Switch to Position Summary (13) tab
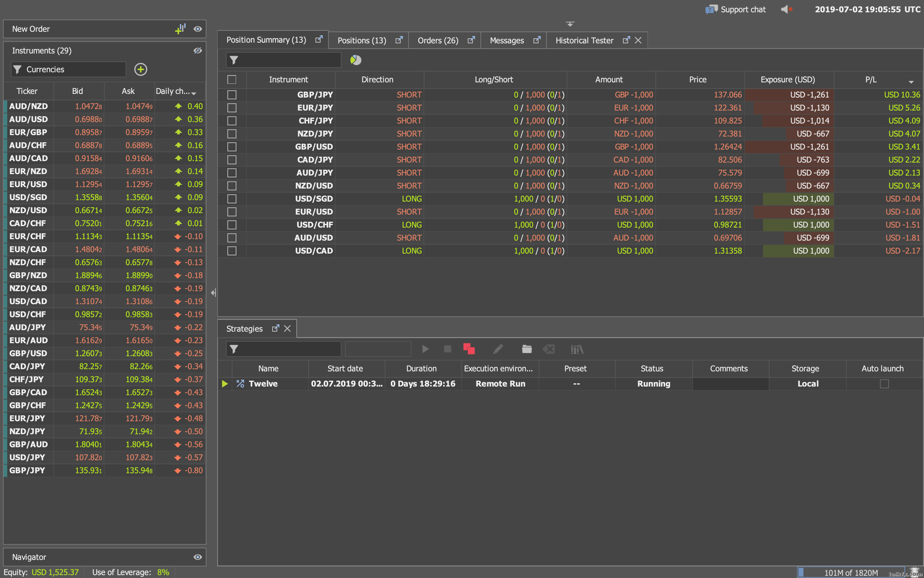 click(266, 40)
